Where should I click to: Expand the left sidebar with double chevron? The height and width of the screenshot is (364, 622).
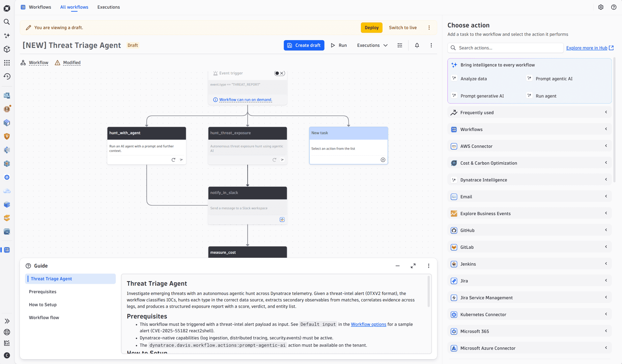7,321
